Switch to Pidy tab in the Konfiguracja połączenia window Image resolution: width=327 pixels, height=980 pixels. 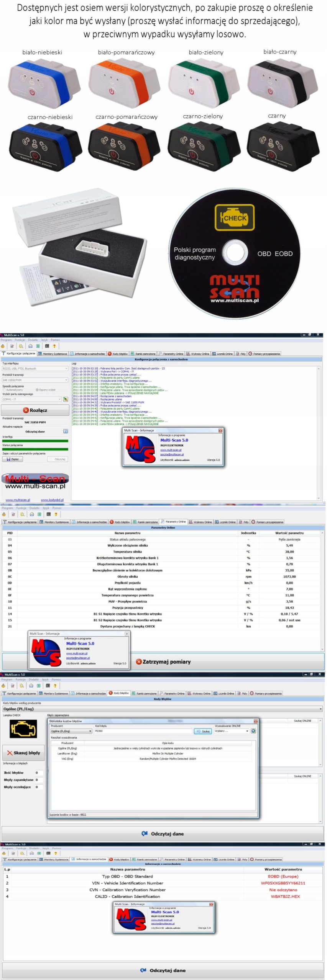coord(241,354)
